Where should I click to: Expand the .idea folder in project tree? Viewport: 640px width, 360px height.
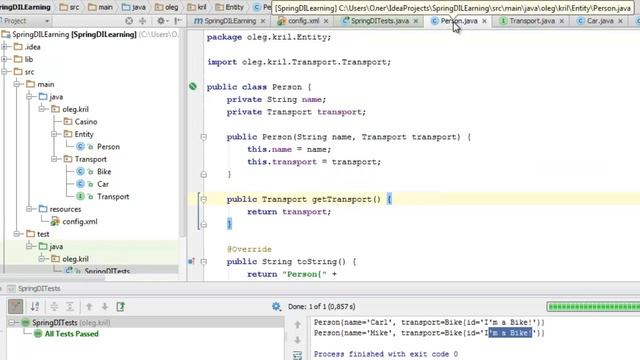coord(5,47)
